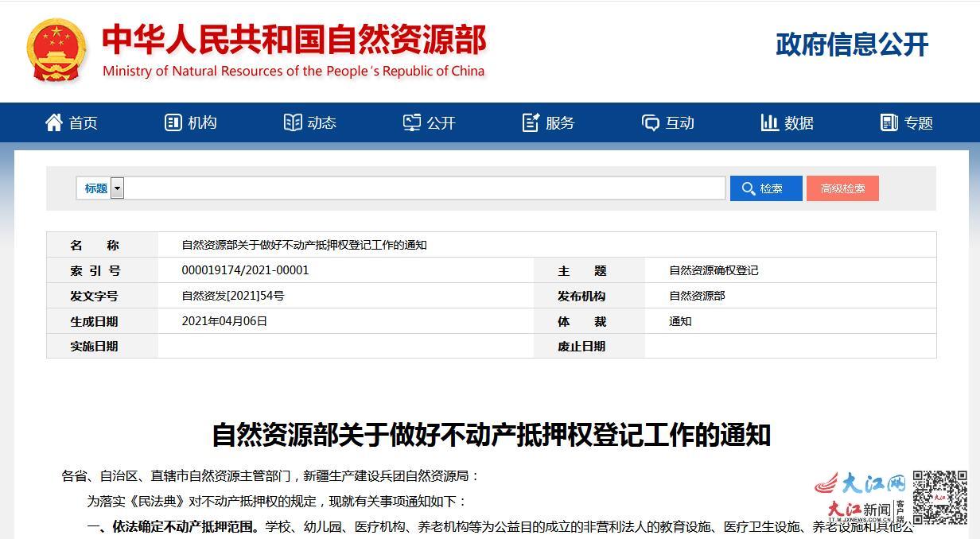This screenshot has width=980, height=539.
Task: Click the speech-bubble icon for 互动
Action: 651,122
